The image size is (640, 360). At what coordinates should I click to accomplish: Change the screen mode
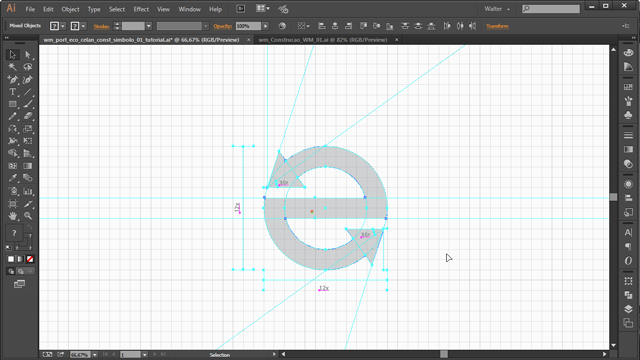pyautogui.click(x=19, y=284)
